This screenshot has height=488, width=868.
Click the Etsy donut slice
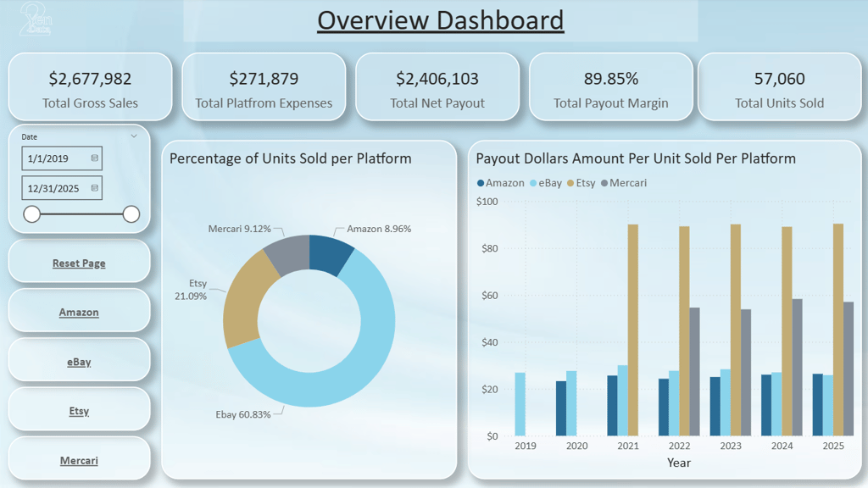click(x=243, y=305)
